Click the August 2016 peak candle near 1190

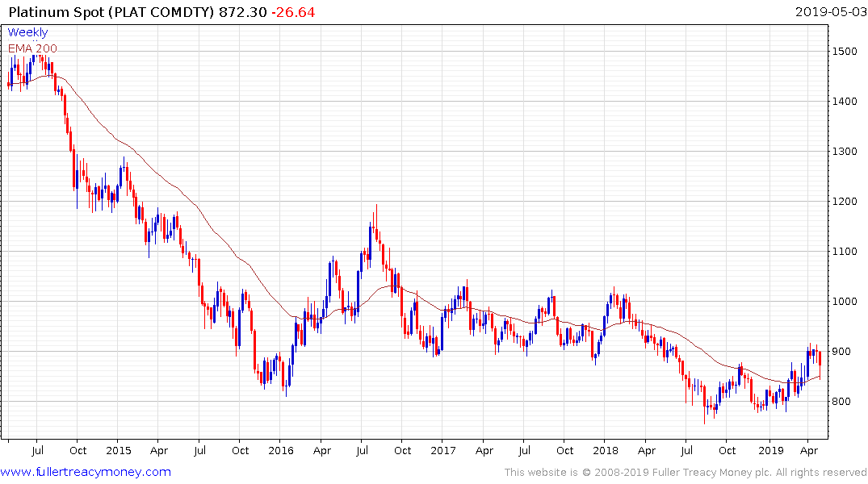point(376,224)
